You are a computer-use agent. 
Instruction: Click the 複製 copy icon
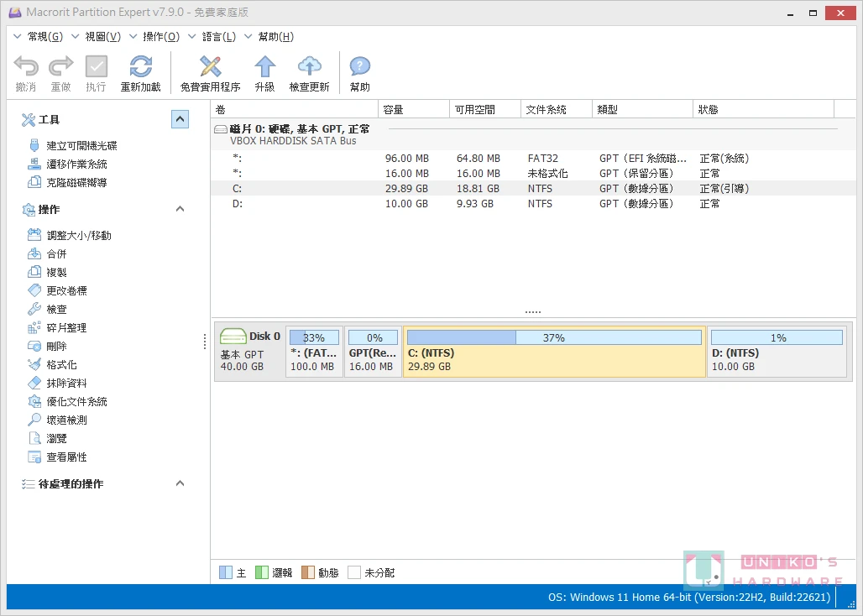[34, 272]
